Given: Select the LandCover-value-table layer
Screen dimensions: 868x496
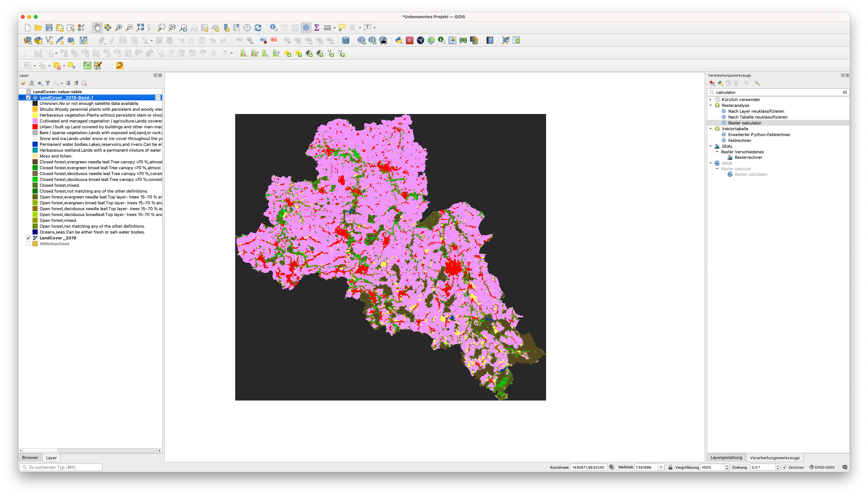Looking at the screenshot, I should (57, 92).
